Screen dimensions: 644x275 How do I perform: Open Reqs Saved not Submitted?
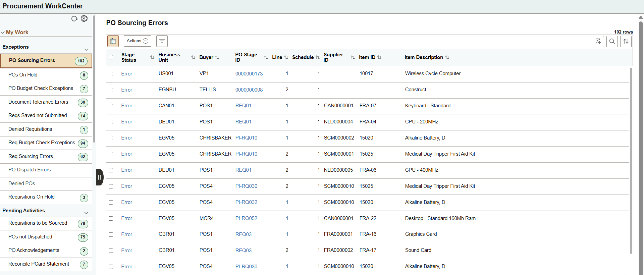pyautogui.click(x=46, y=116)
